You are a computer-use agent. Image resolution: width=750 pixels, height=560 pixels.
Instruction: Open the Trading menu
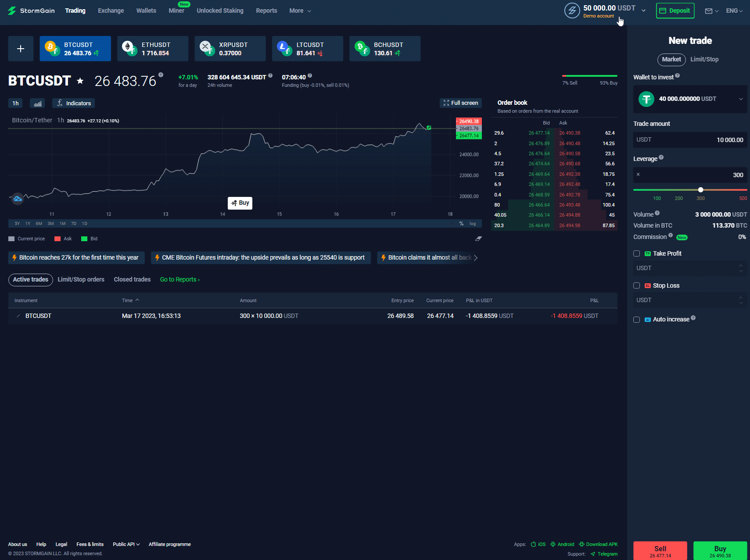(75, 11)
